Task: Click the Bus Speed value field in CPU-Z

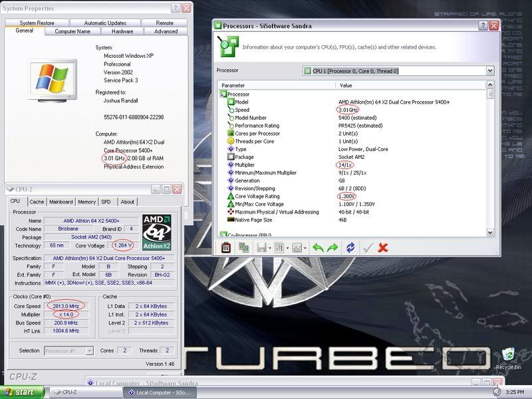Action: [66, 323]
